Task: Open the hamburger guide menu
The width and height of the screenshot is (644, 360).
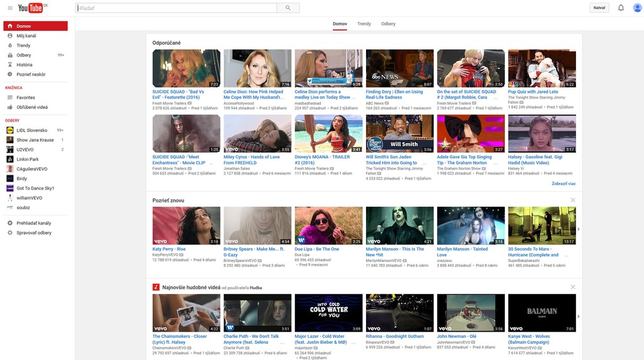Action: click(x=10, y=8)
